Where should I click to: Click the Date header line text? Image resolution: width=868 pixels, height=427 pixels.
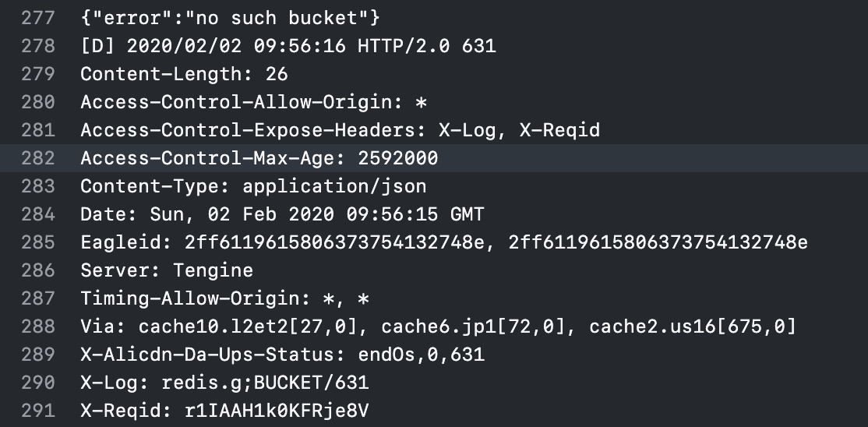tap(282, 214)
